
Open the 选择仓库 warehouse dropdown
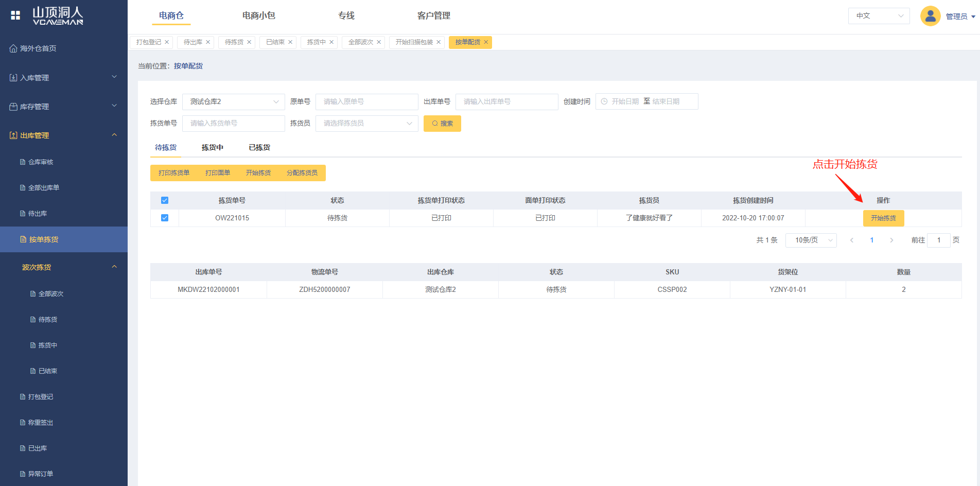[x=233, y=102]
